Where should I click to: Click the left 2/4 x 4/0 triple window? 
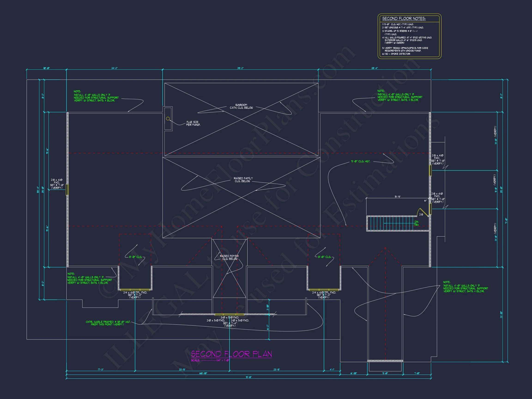point(135,290)
